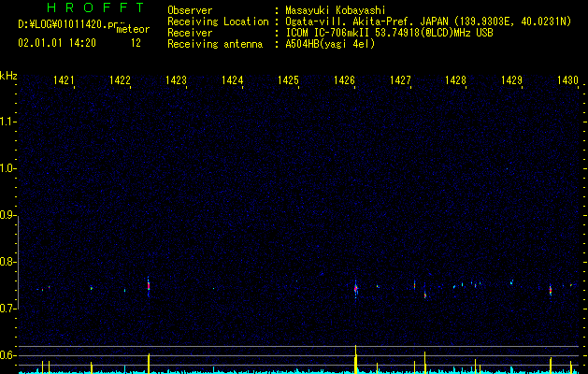Click the 0.9 kHz frequency label
Image resolution: width=588 pixels, height=374 pixels.
click(x=7, y=215)
